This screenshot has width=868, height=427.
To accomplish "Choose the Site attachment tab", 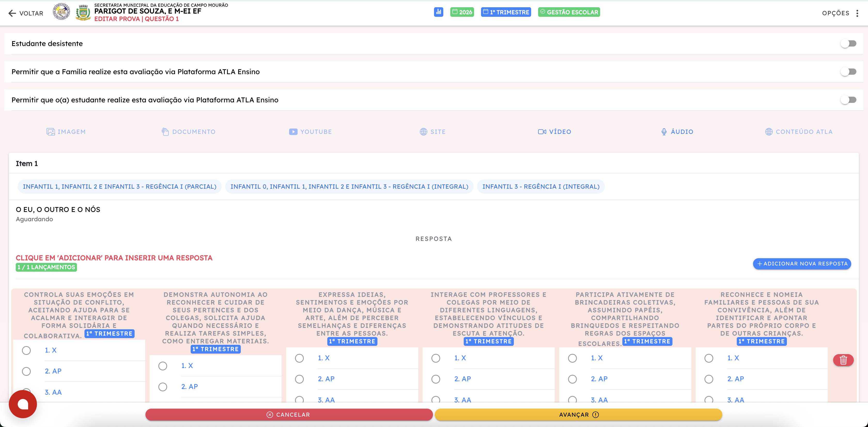I will pyautogui.click(x=433, y=132).
